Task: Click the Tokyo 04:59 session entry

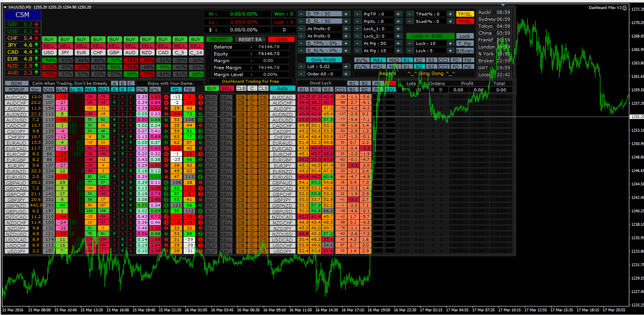Action: [x=494, y=26]
